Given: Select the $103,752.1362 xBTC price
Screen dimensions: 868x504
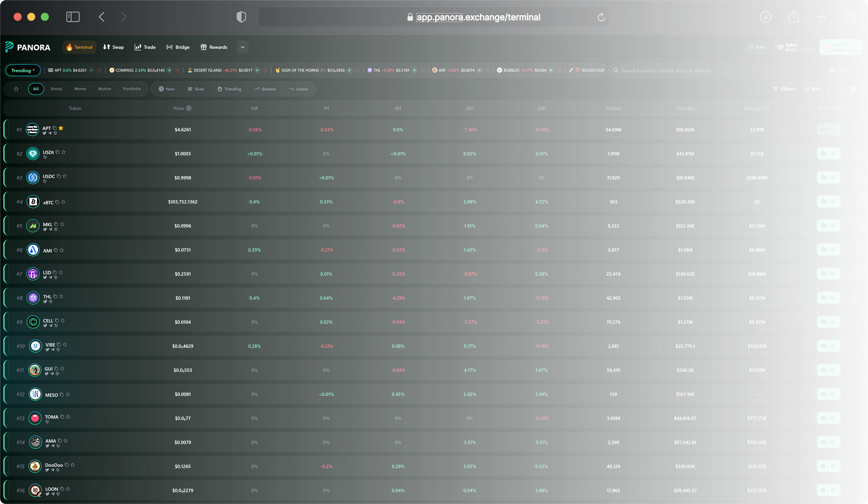Looking at the screenshot, I should coord(182,202).
